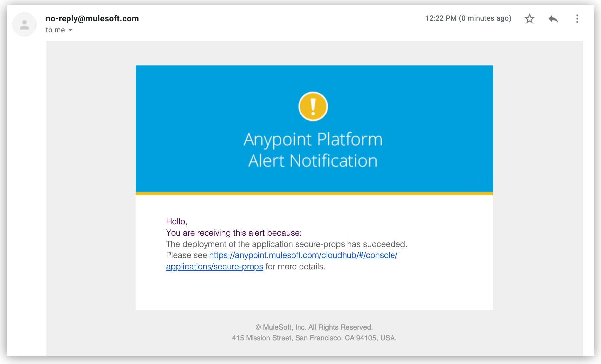
Task: Select the 'Hello,' greeting text
Action: 177,221
